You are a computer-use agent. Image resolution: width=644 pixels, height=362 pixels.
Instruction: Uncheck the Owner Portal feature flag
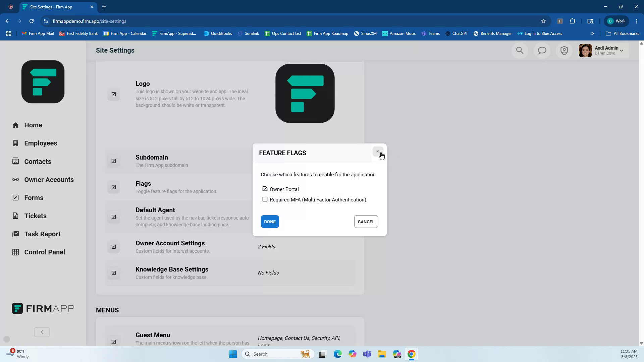coord(265,189)
